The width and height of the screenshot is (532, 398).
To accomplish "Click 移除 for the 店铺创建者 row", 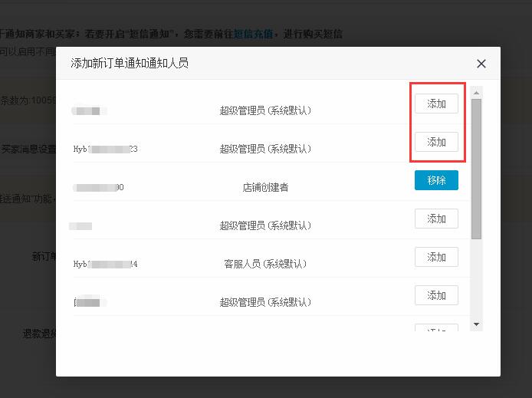I will tap(436, 180).
